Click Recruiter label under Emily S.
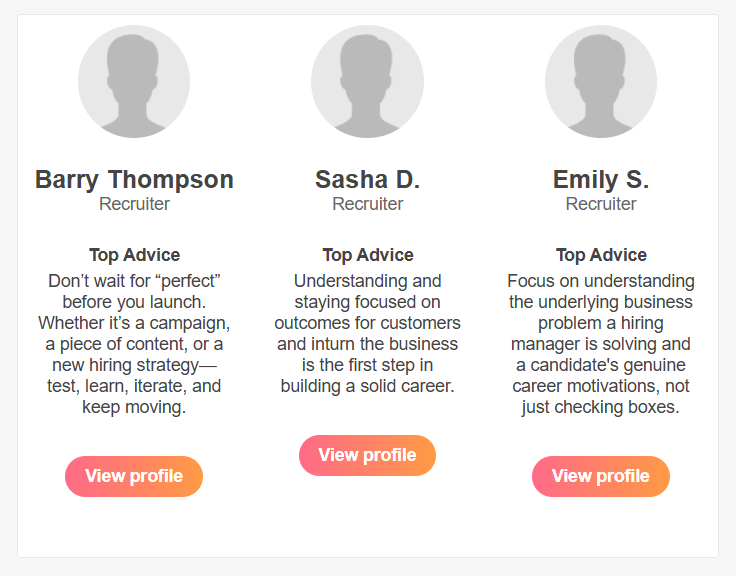736x576 pixels. pyautogui.click(x=601, y=204)
